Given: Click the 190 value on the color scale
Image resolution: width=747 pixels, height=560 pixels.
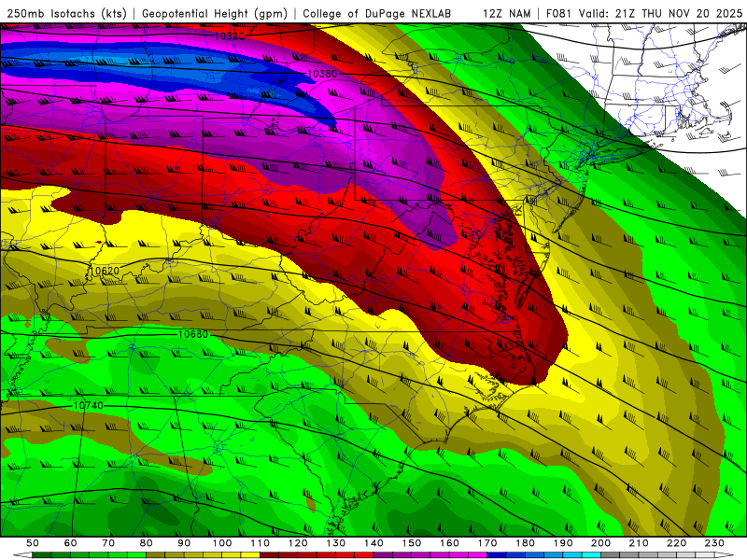Looking at the screenshot, I should (x=563, y=543).
